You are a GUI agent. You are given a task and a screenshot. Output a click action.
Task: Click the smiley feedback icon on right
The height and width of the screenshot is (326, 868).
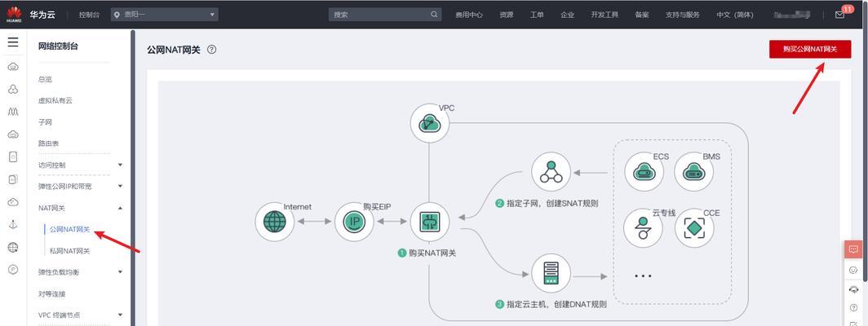pos(853,270)
